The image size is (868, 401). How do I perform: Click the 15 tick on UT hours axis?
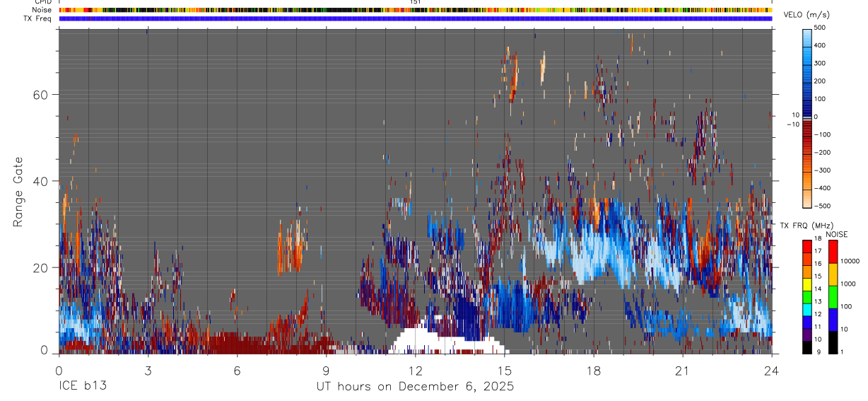[x=504, y=369]
